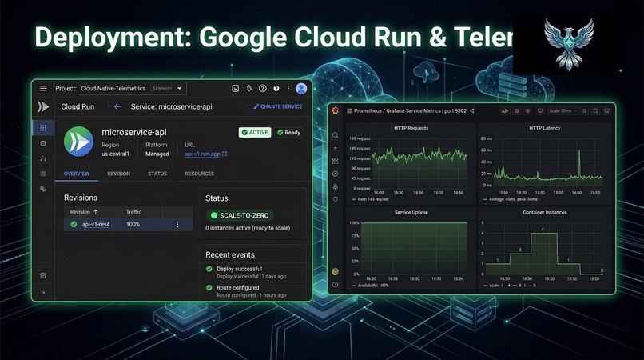Open the shield admin icon in Grafana sidebar
This screenshot has width=644, height=360.
[x=336, y=199]
